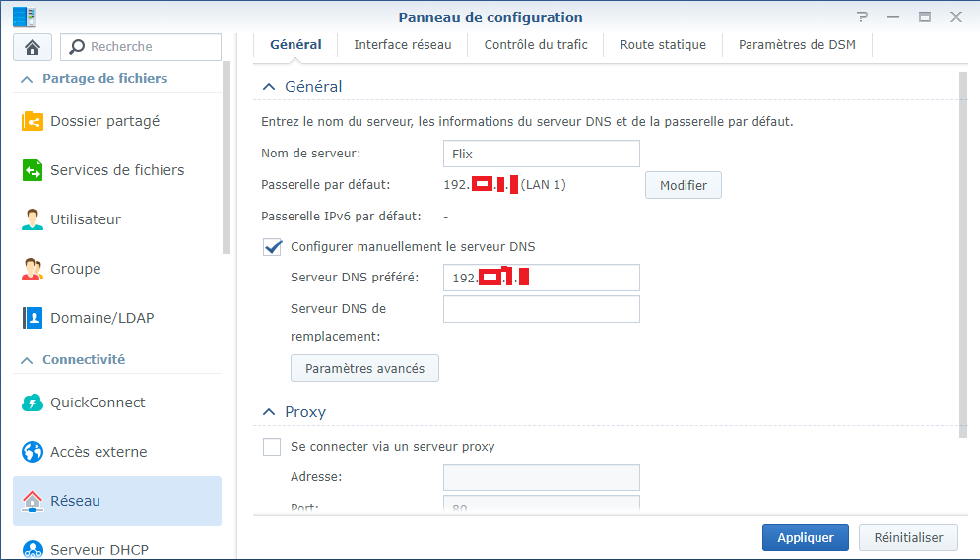This screenshot has height=560, width=980.
Task: Open Domaine/LDAP icon
Action: click(33, 318)
